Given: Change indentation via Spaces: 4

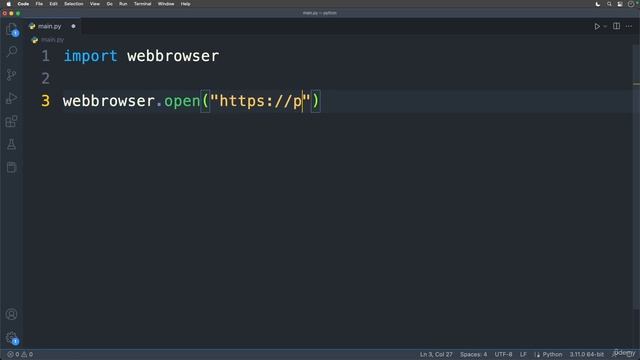Looking at the screenshot, I should pyautogui.click(x=473, y=354).
